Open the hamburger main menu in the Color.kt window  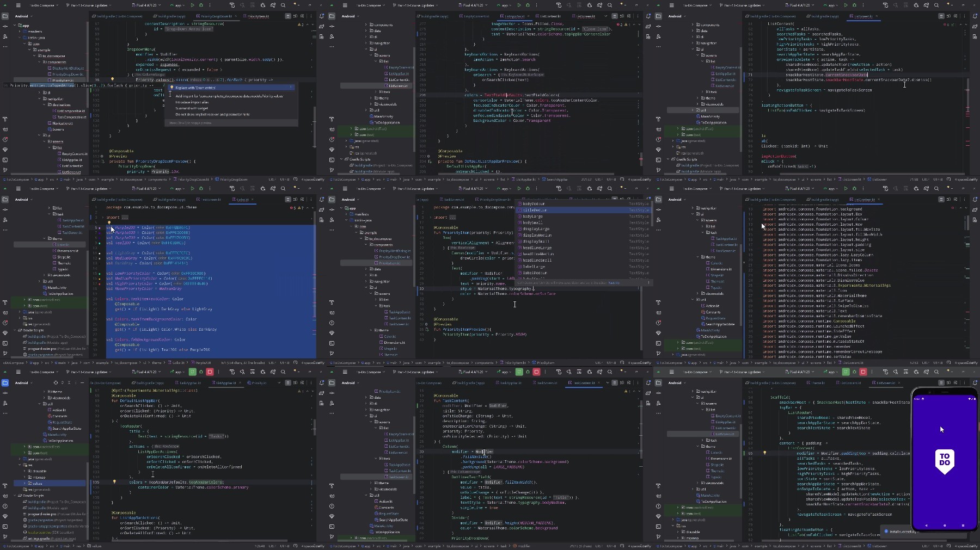[x=18, y=188]
